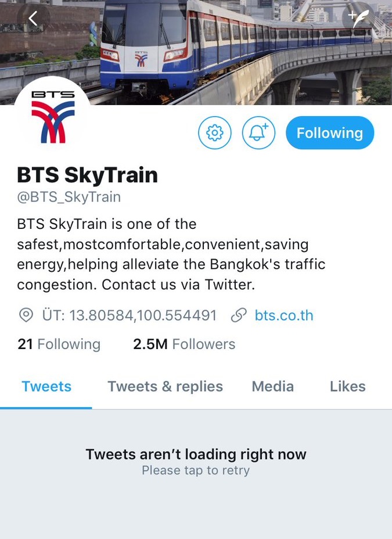View the 2.5M Followers list
The image size is (392, 539).
[x=184, y=344]
